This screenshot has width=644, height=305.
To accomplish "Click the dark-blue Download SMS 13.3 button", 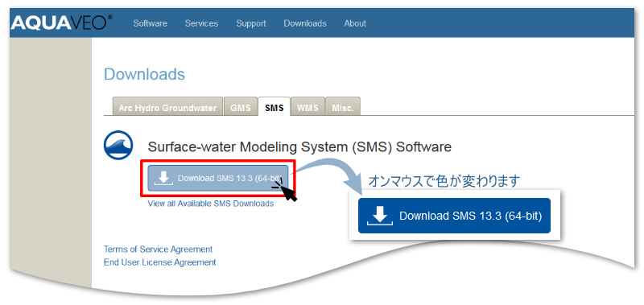I will (454, 216).
